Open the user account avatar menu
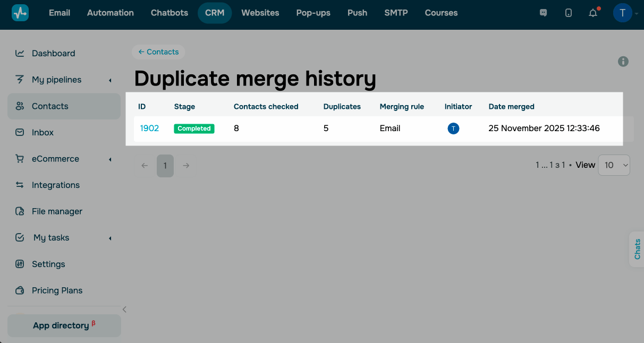The image size is (644, 343). [623, 13]
